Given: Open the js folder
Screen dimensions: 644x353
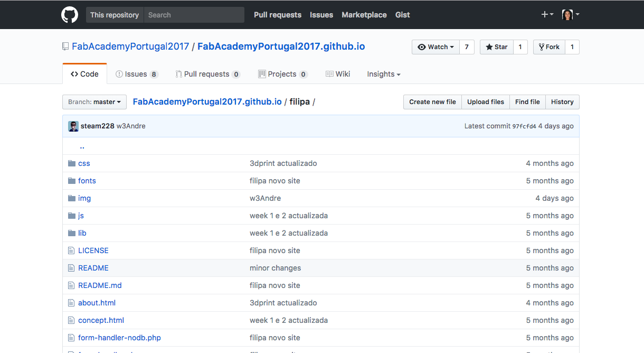Looking at the screenshot, I should click(x=81, y=216).
